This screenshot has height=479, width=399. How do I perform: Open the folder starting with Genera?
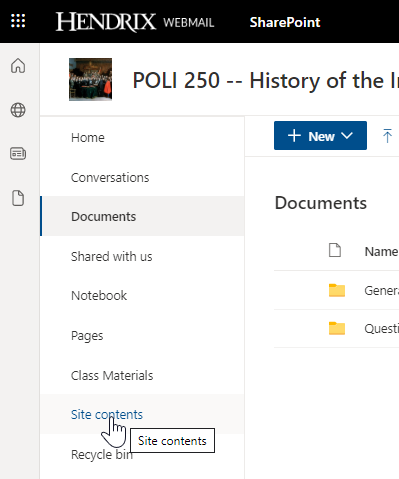382,291
